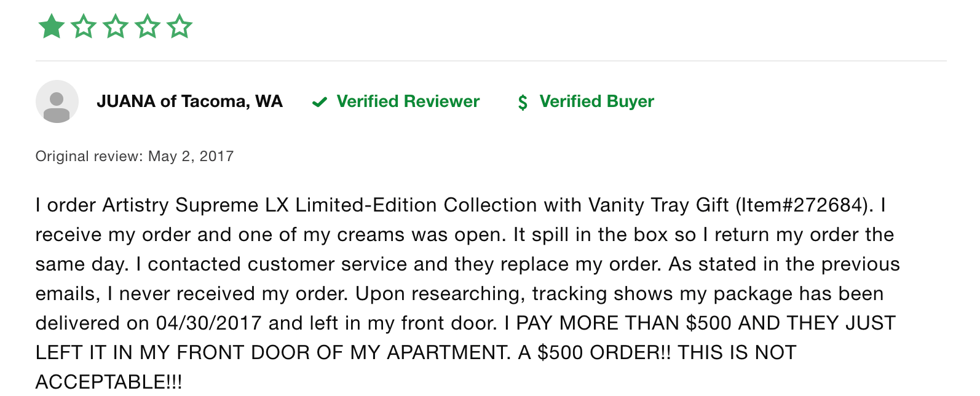Click the third empty rating star
The height and width of the screenshot is (396, 980).
click(x=116, y=26)
